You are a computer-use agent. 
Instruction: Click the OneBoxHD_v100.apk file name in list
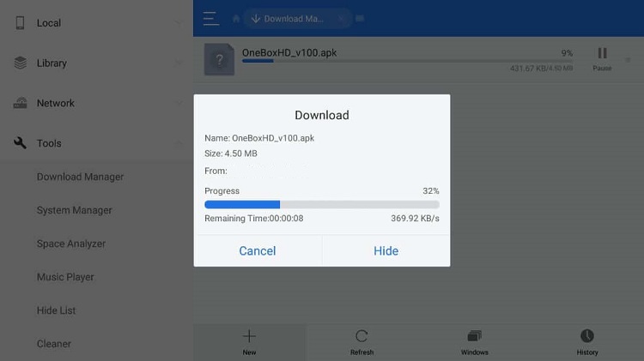point(289,52)
